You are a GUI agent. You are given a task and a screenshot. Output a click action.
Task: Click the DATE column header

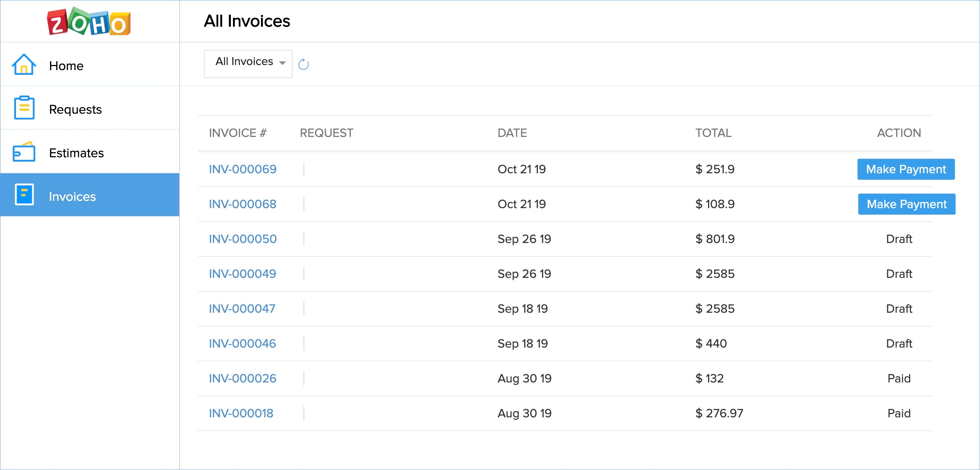512,133
